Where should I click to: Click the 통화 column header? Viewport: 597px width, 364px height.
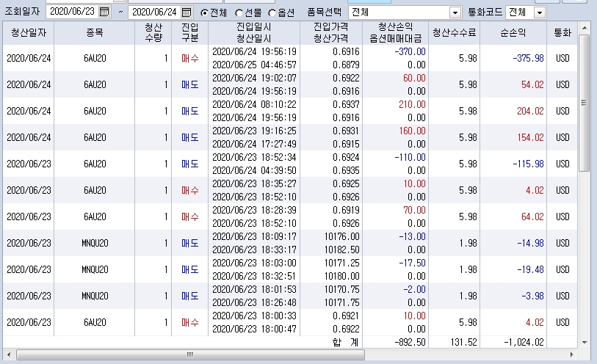click(x=562, y=33)
